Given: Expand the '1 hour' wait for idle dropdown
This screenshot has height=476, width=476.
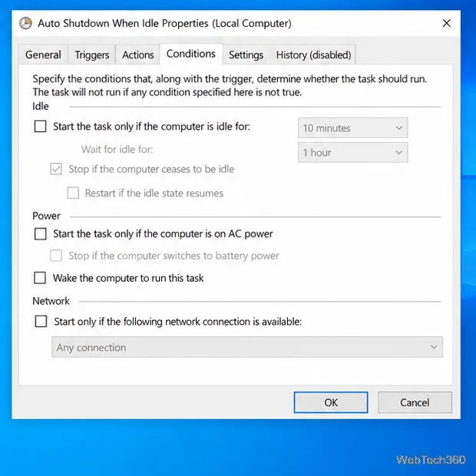Looking at the screenshot, I should click(x=352, y=152).
